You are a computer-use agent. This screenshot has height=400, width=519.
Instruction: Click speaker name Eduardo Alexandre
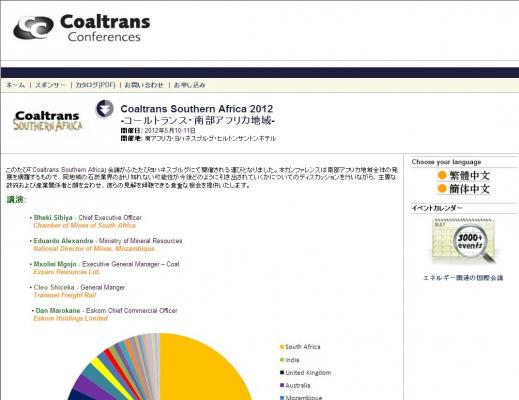[63, 241]
